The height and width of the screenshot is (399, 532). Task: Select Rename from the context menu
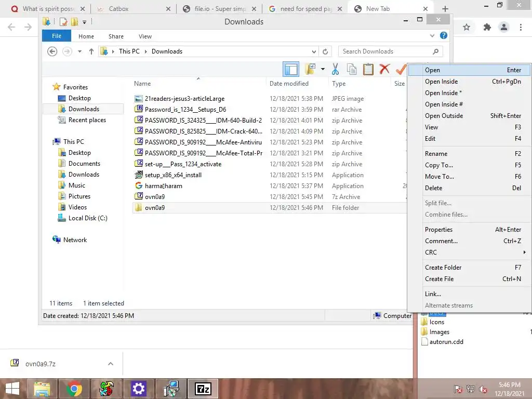[x=470, y=154]
